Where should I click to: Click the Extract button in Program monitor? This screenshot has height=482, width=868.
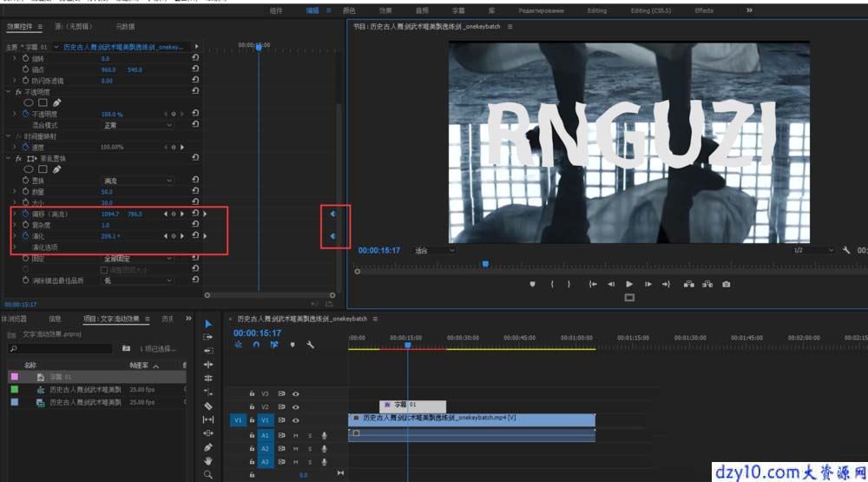707,284
